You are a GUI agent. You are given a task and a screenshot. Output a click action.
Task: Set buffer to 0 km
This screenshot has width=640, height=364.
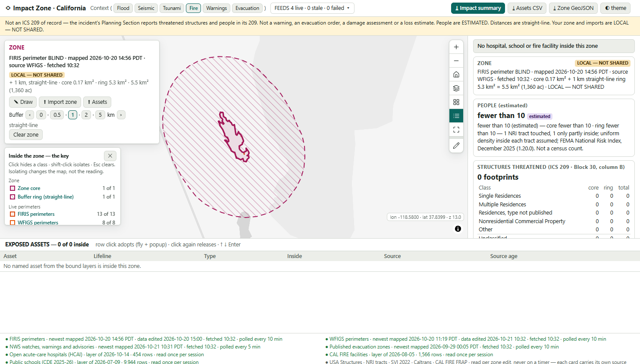point(41,115)
